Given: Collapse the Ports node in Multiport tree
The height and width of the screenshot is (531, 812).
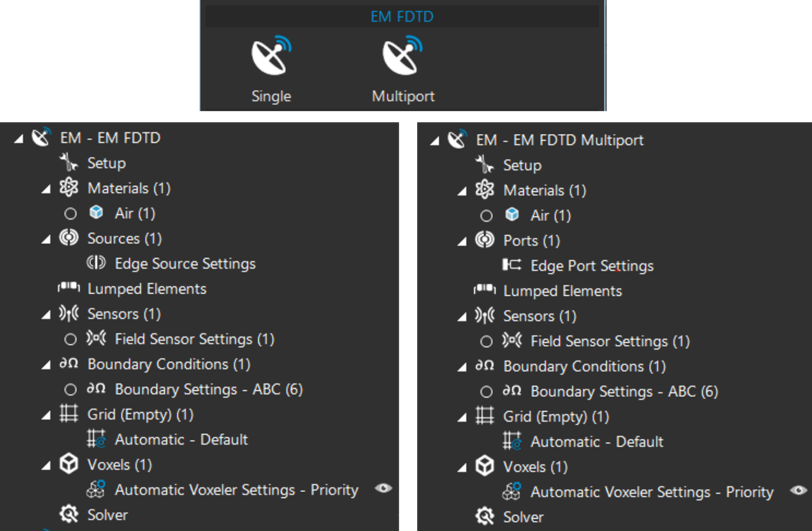Looking at the screenshot, I should (462, 242).
